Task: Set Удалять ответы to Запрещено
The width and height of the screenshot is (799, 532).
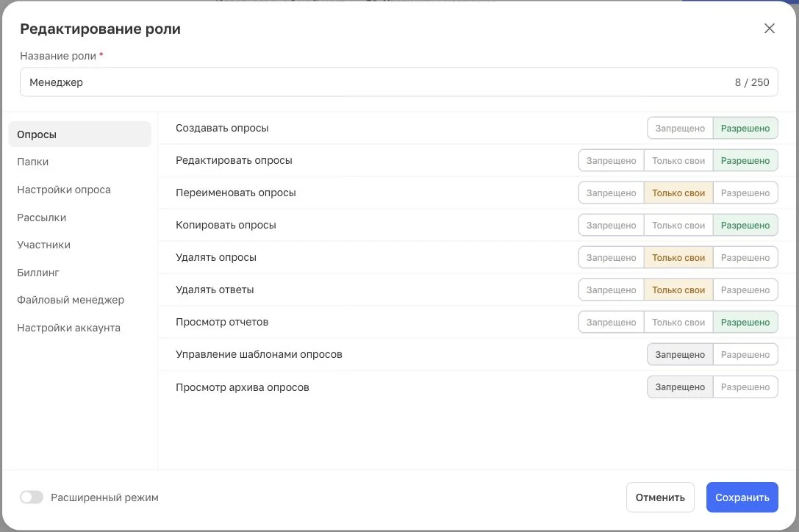Action: tap(612, 290)
